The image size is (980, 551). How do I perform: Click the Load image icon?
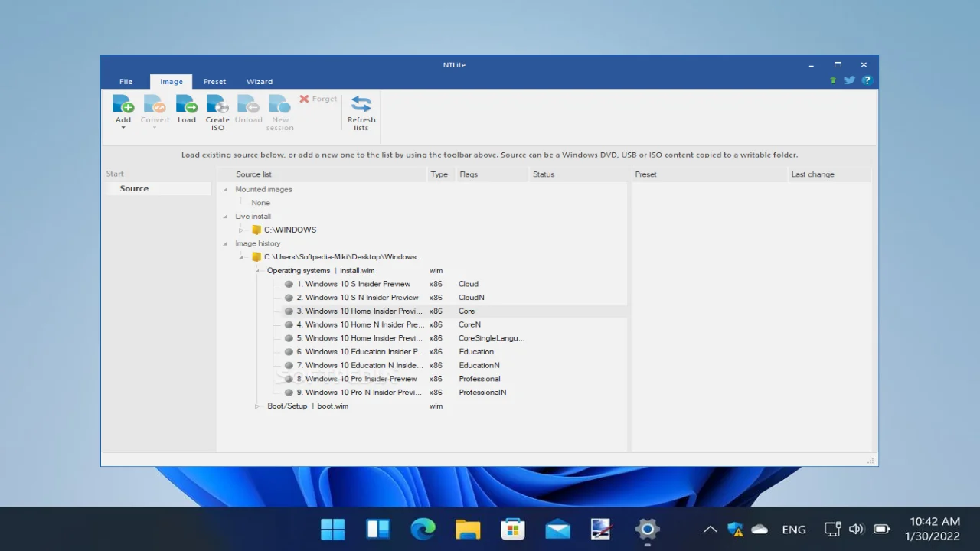(x=187, y=104)
